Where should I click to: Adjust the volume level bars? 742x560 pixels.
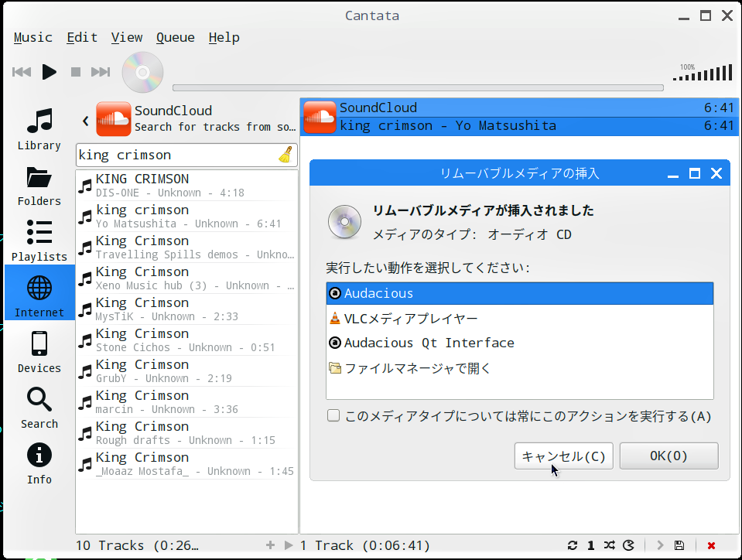tap(703, 73)
